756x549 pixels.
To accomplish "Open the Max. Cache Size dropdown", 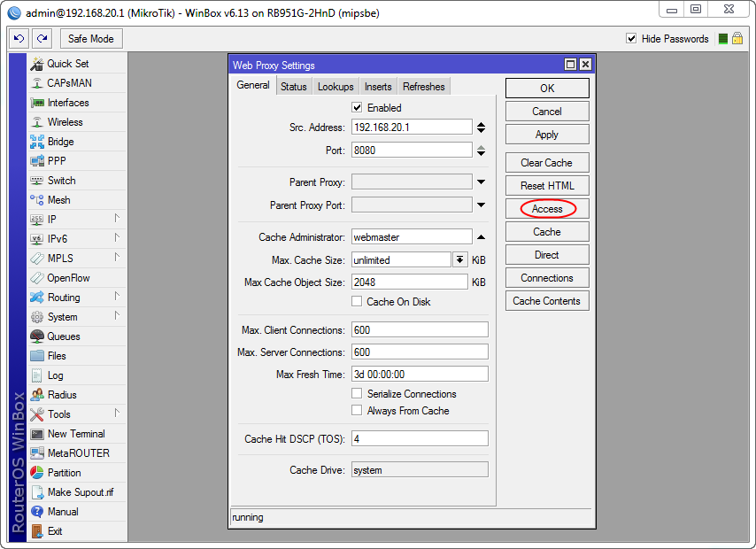I will 460,260.
